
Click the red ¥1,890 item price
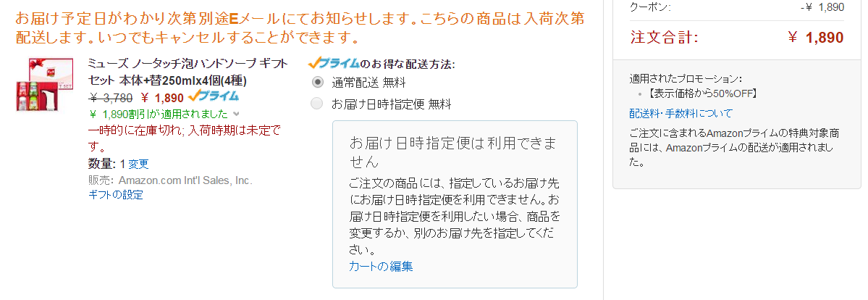162,98
